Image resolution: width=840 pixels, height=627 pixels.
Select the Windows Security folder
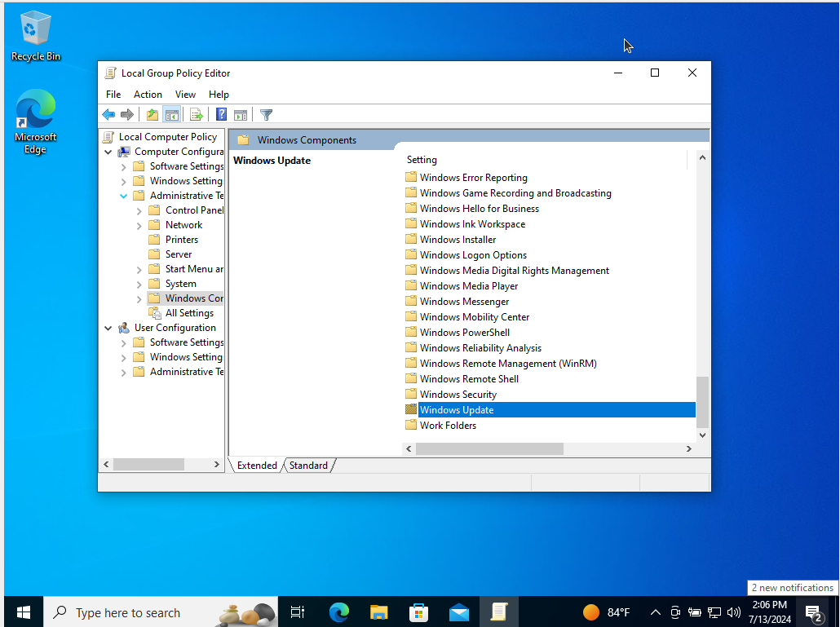pyautogui.click(x=458, y=395)
